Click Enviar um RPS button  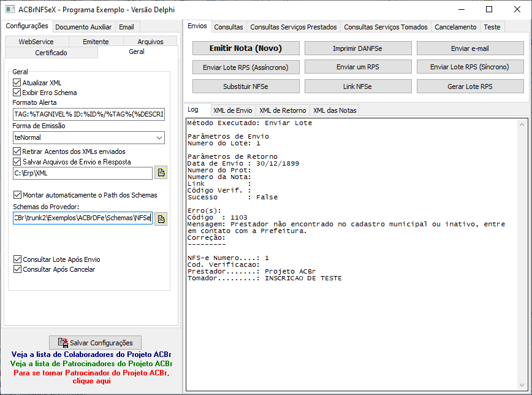point(357,67)
